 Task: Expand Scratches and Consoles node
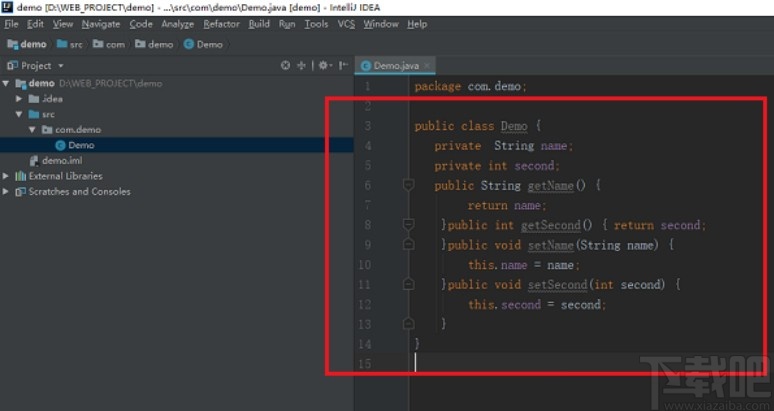pos(6,191)
